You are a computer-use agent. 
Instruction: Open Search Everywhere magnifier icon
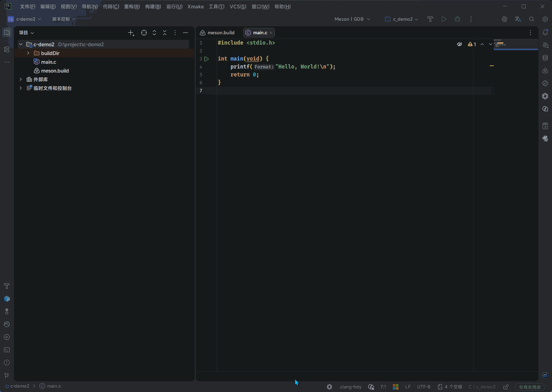(x=532, y=19)
